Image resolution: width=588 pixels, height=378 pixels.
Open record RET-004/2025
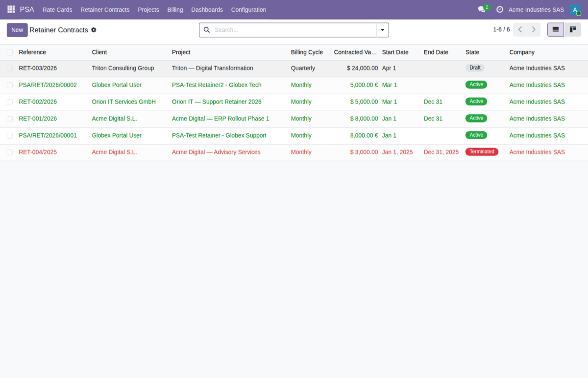click(x=38, y=152)
